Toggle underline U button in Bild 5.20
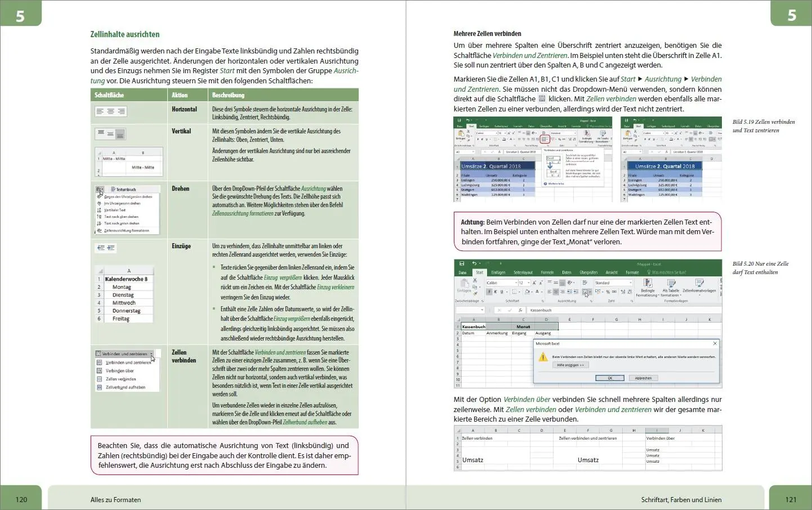This screenshot has height=510, width=812. tap(502, 292)
